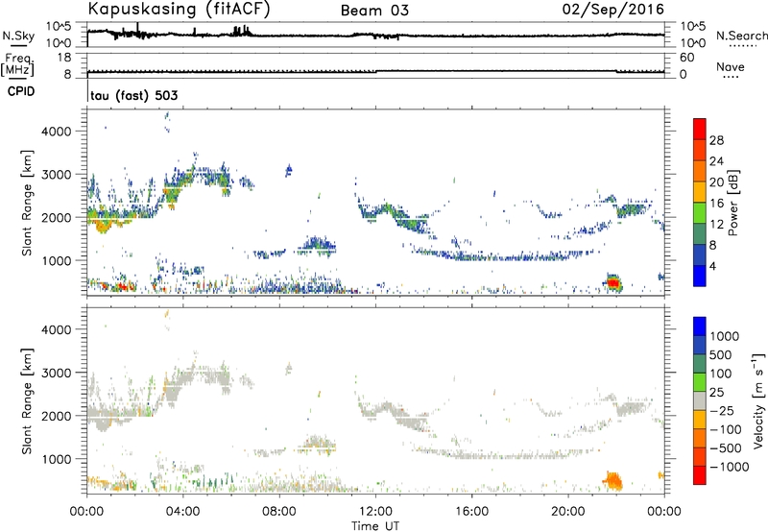
Task: Select the Freq. [MHz] axis label
Action: 17,65
